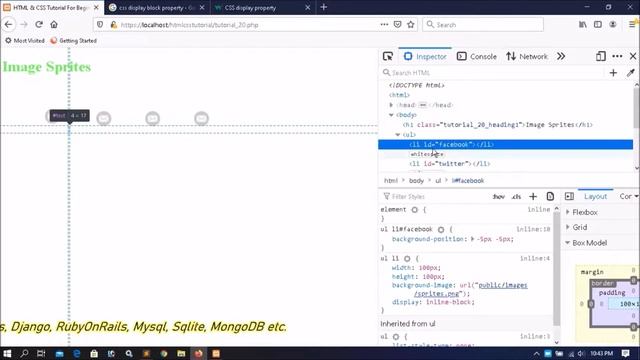The image size is (640, 360).
Task: Open the devtools three-dots options menu
Action: (617, 56)
